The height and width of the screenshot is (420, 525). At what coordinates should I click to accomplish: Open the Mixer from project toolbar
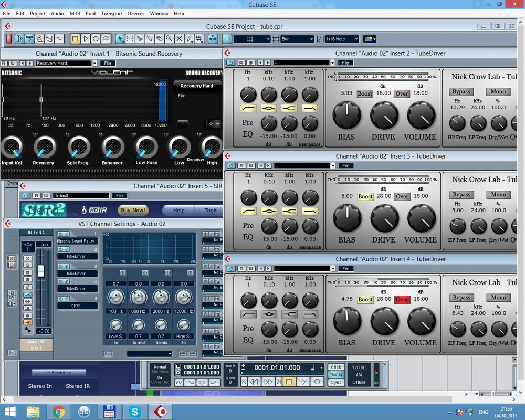(59, 39)
